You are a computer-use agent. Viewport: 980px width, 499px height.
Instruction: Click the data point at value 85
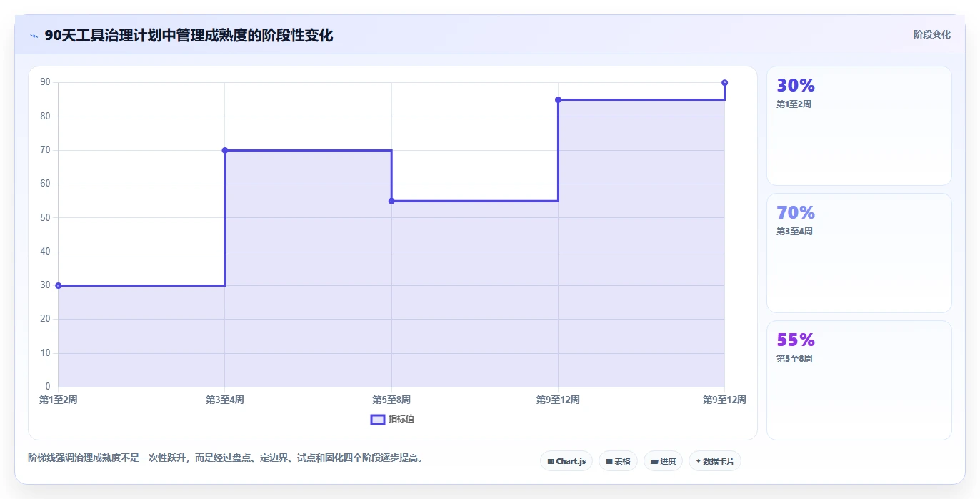click(x=558, y=99)
